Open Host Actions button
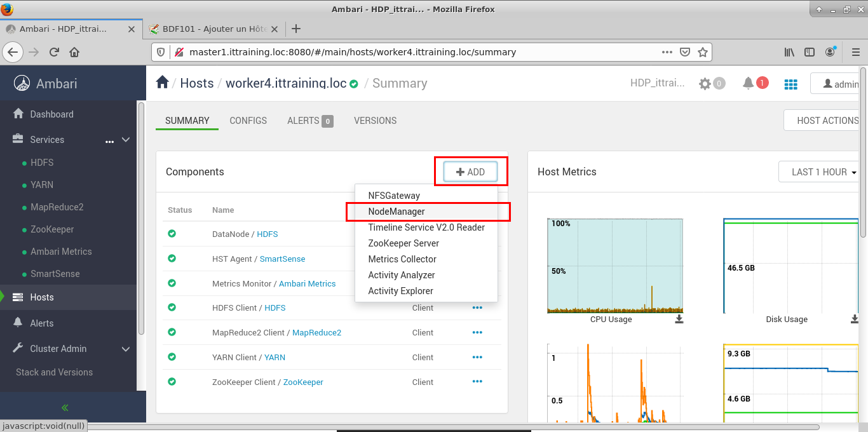This screenshot has width=868, height=432. point(827,121)
